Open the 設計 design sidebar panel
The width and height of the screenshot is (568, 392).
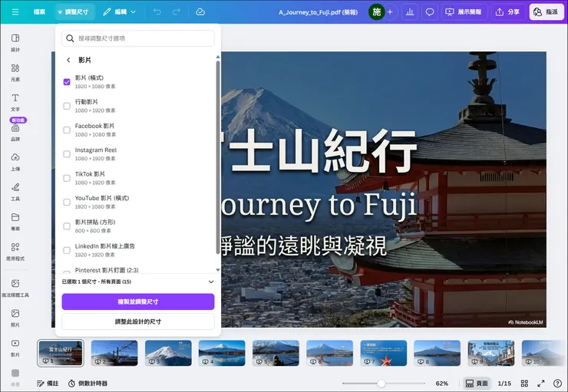(15, 42)
